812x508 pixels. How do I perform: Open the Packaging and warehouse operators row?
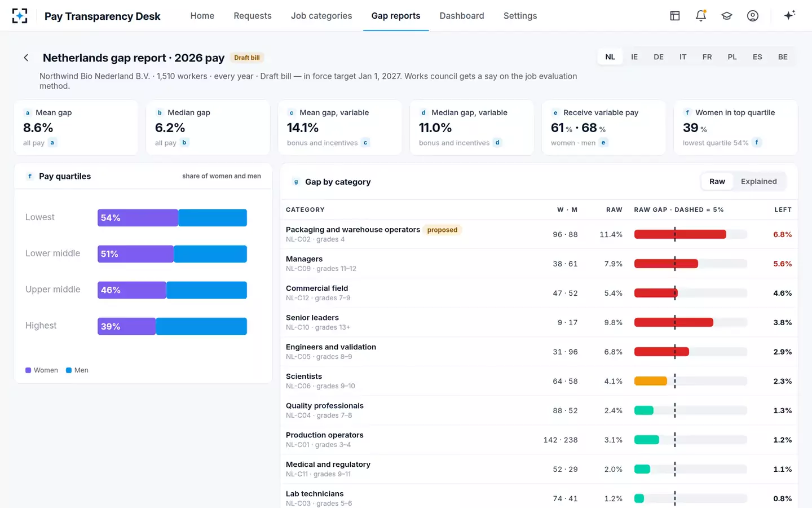click(539, 234)
